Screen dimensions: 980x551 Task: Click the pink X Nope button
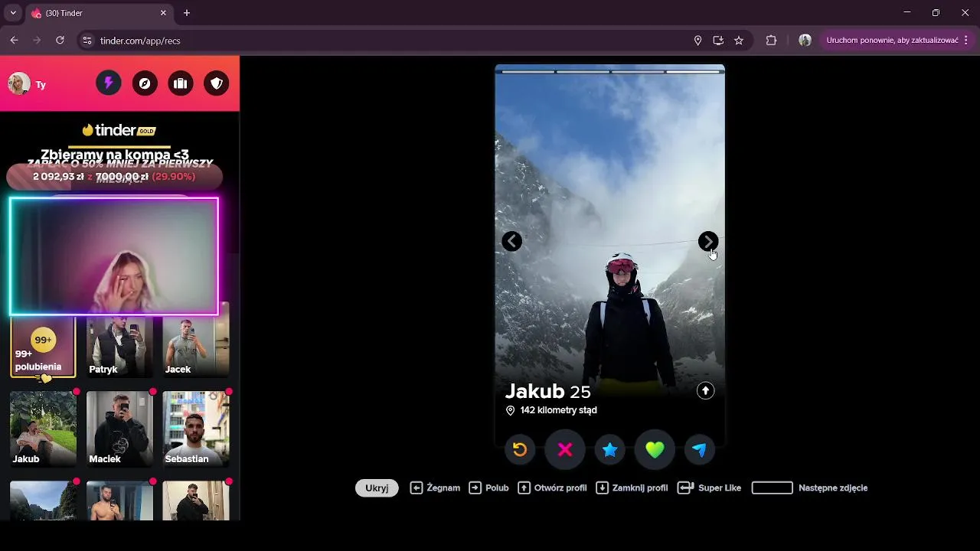[565, 450]
